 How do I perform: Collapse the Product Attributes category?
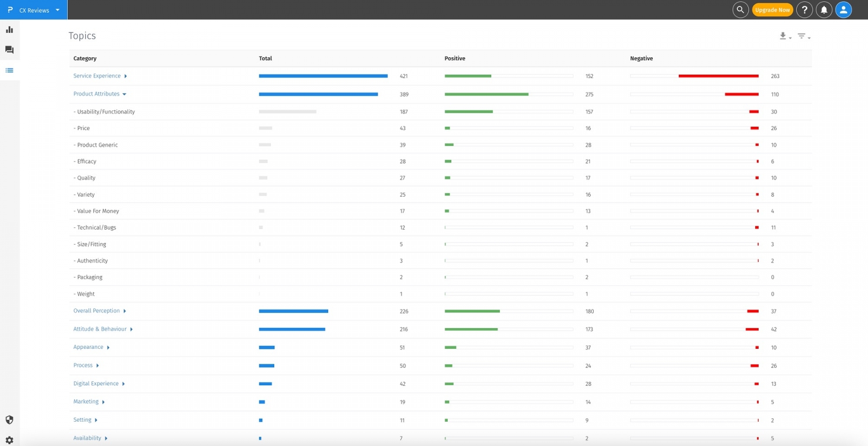[x=125, y=94]
